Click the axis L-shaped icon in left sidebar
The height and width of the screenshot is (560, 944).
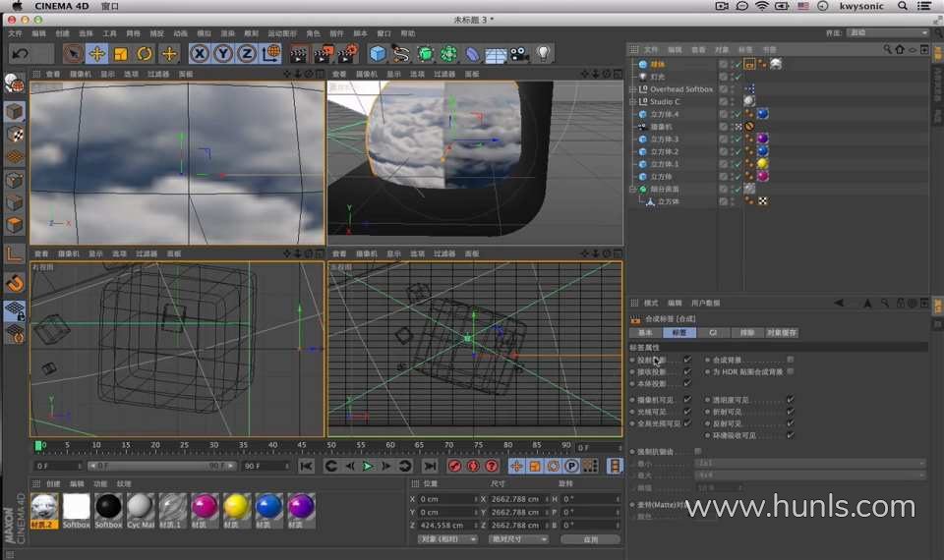point(15,253)
